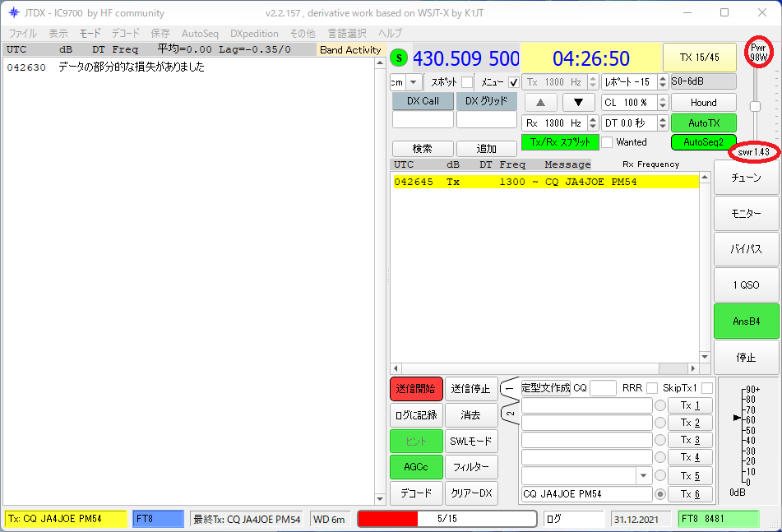Click the SWLモード button
The height and width of the screenshot is (532, 782).
tap(471, 442)
